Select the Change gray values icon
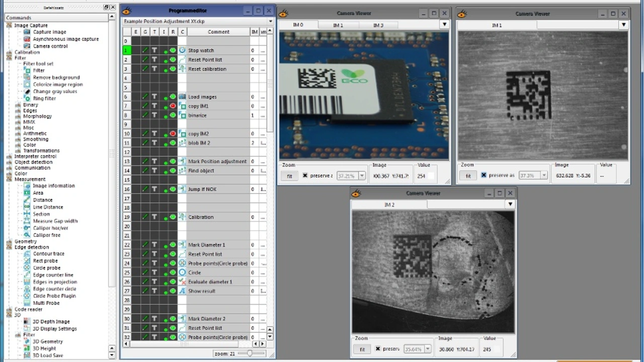The width and height of the screenshot is (644, 362). pos(27,92)
